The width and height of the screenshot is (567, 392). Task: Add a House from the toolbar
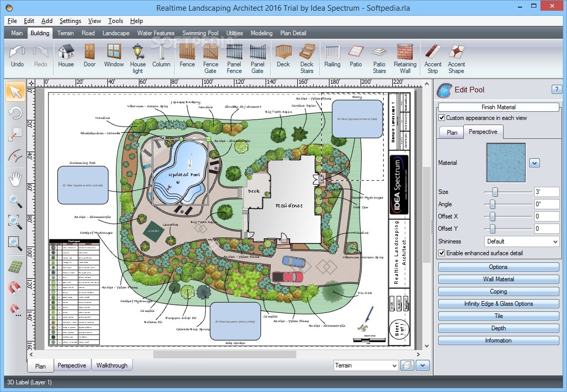coord(66,57)
